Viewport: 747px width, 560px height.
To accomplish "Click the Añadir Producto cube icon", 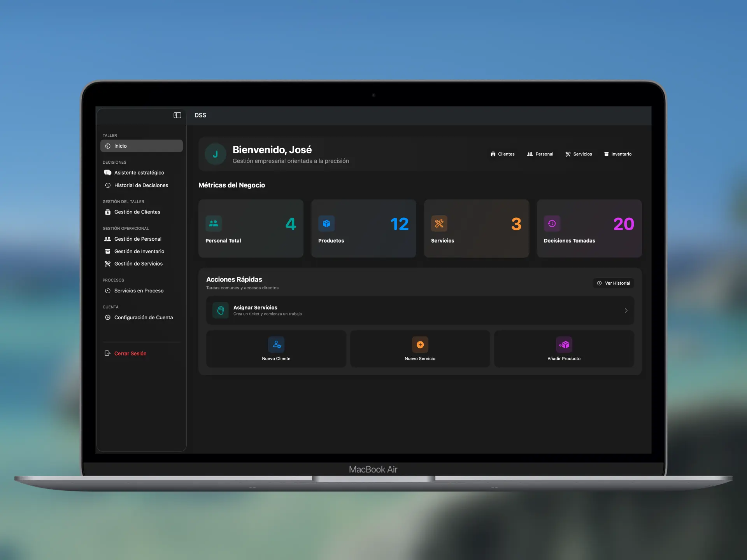I will tap(564, 344).
